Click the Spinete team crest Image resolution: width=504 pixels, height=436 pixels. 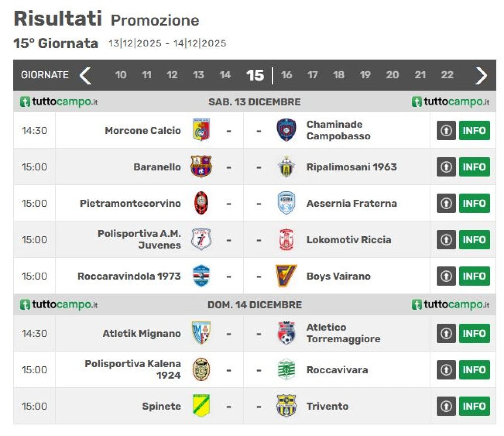coord(201,406)
